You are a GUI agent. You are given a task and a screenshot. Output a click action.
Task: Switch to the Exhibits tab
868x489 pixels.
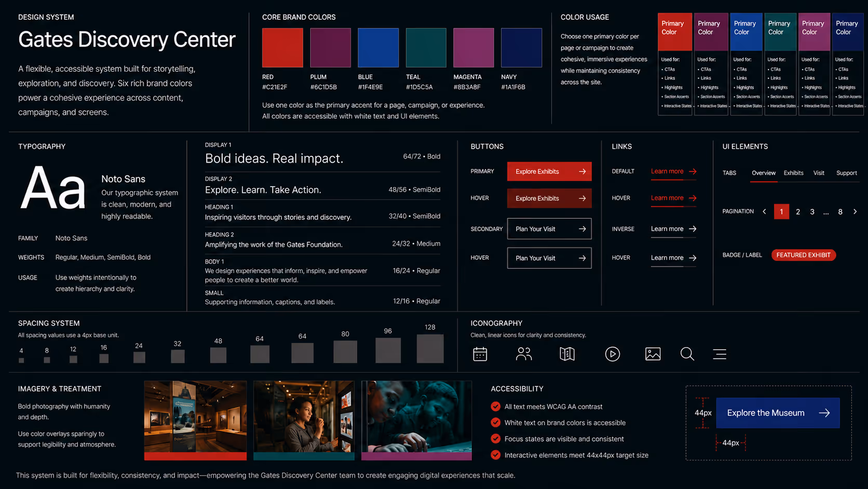pos(793,173)
